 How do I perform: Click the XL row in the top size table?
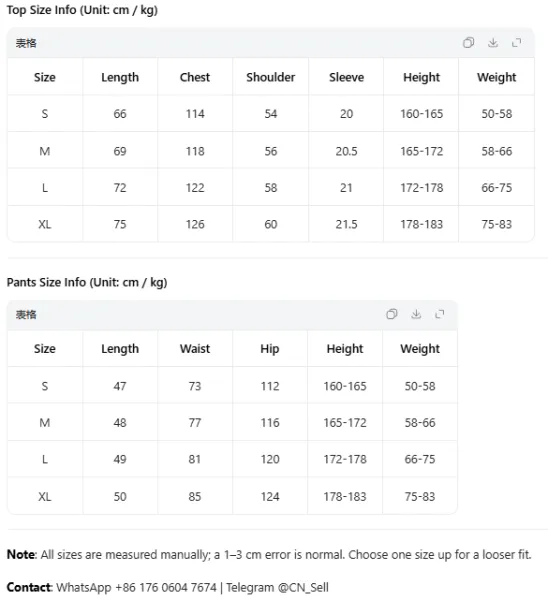(x=271, y=224)
